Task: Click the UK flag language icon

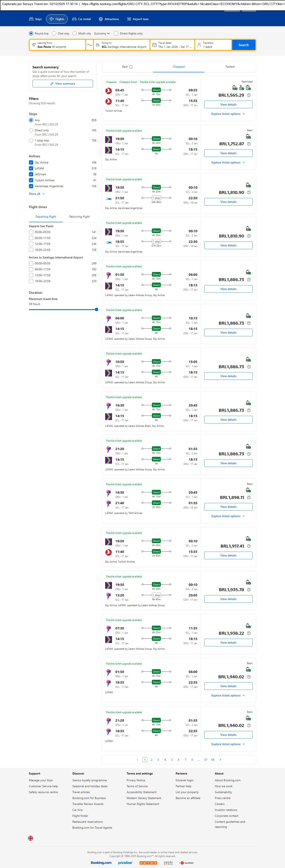Action: [x=31, y=838]
